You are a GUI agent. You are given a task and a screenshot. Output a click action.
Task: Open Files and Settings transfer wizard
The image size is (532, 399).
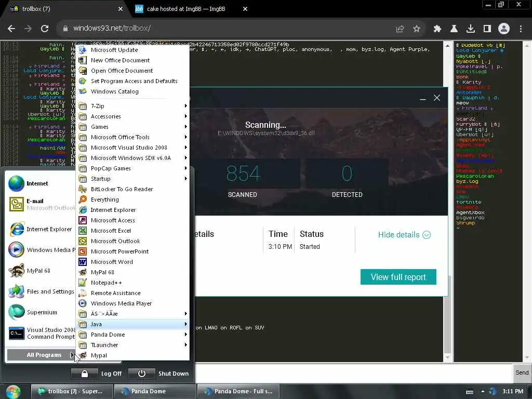tap(41, 291)
